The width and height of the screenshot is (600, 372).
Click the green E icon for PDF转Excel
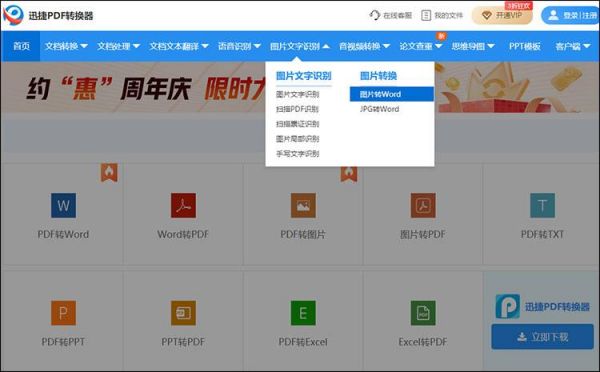tap(303, 313)
